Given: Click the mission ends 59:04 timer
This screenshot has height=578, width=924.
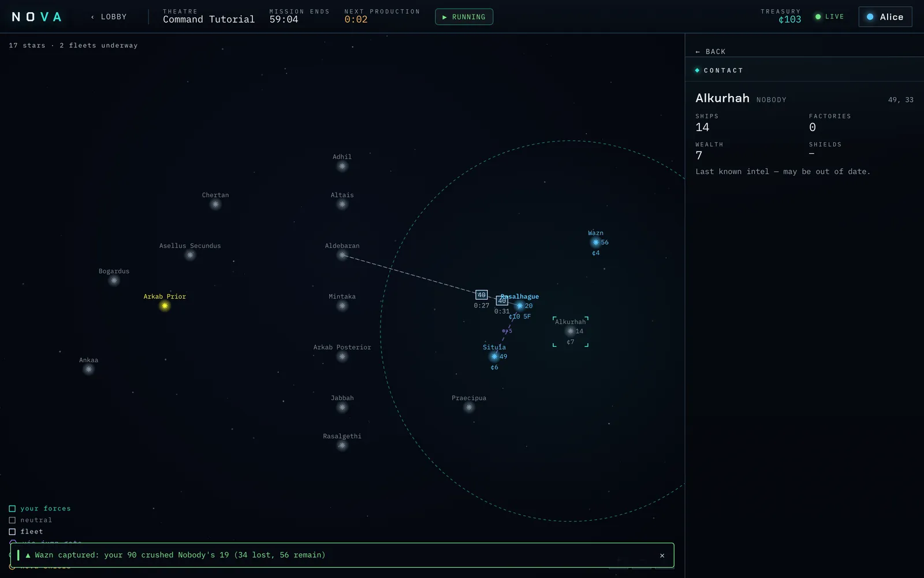Looking at the screenshot, I should tap(284, 20).
